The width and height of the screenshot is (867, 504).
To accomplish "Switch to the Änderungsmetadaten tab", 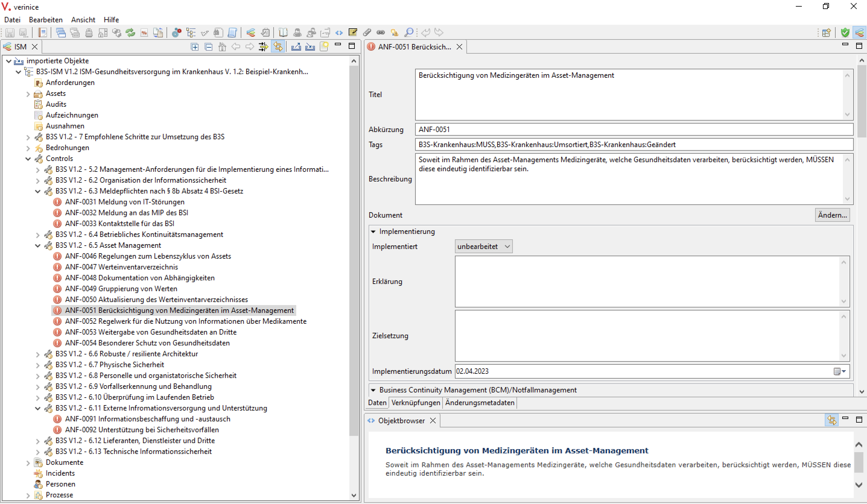I will click(480, 403).
